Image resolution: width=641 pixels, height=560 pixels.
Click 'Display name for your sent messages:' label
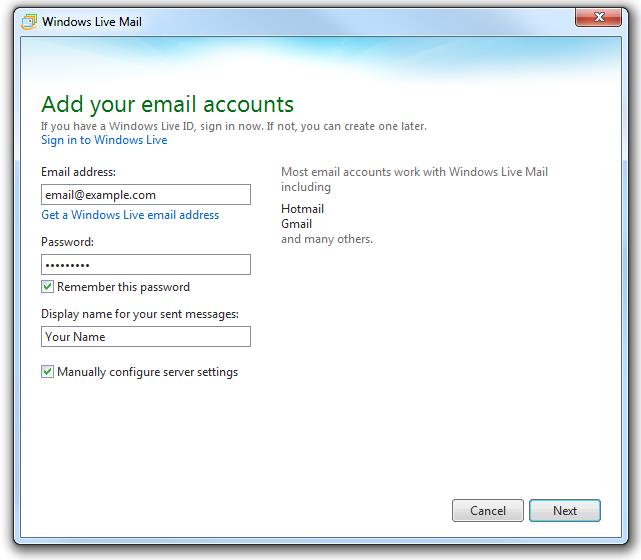point(140,314)
